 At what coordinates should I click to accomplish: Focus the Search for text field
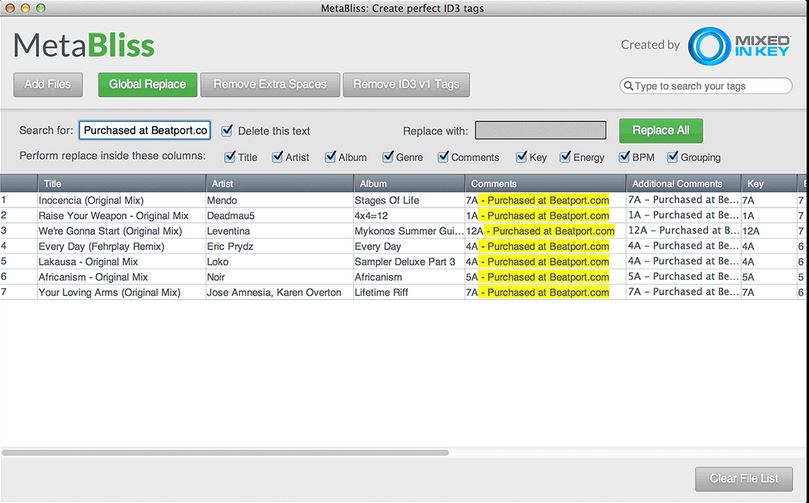click(x=145, y=131)
